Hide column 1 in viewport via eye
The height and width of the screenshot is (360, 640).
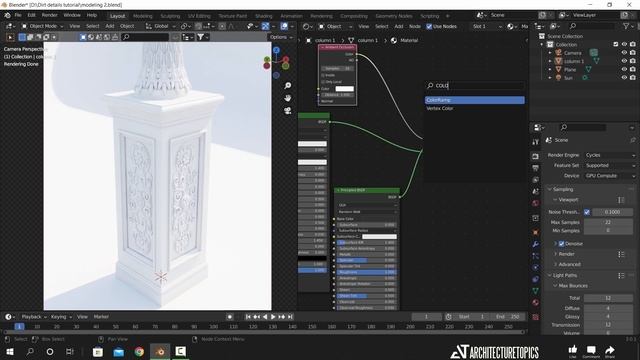click(624, 61)
